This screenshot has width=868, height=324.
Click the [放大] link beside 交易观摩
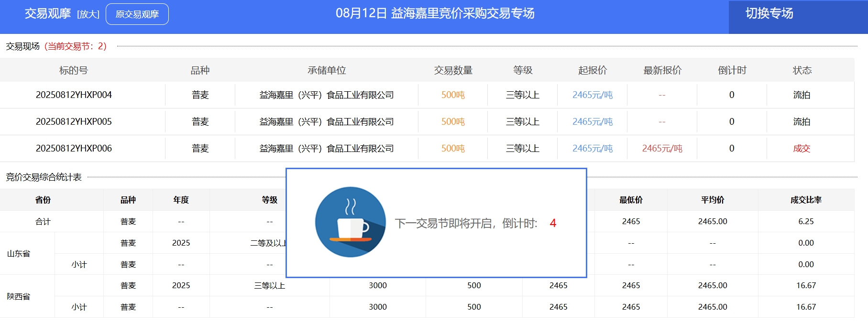(x=88, y=14)
